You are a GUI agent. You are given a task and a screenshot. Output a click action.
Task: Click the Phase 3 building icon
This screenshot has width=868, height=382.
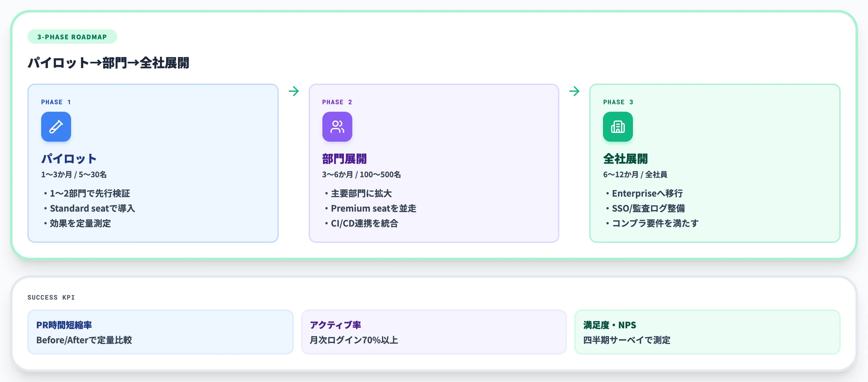tap(618, 127)
